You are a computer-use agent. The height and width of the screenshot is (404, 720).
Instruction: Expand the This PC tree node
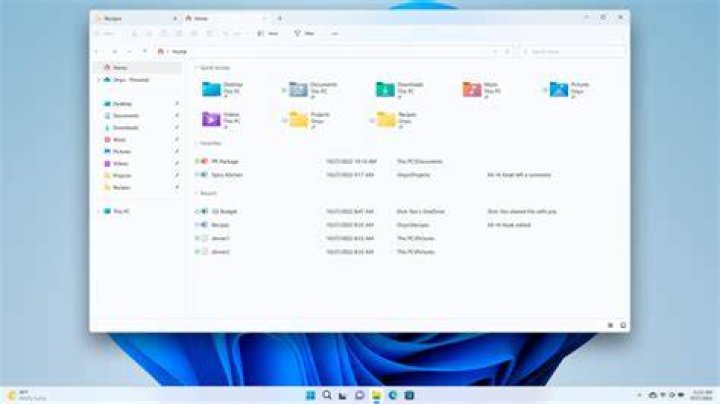point(98,211)
